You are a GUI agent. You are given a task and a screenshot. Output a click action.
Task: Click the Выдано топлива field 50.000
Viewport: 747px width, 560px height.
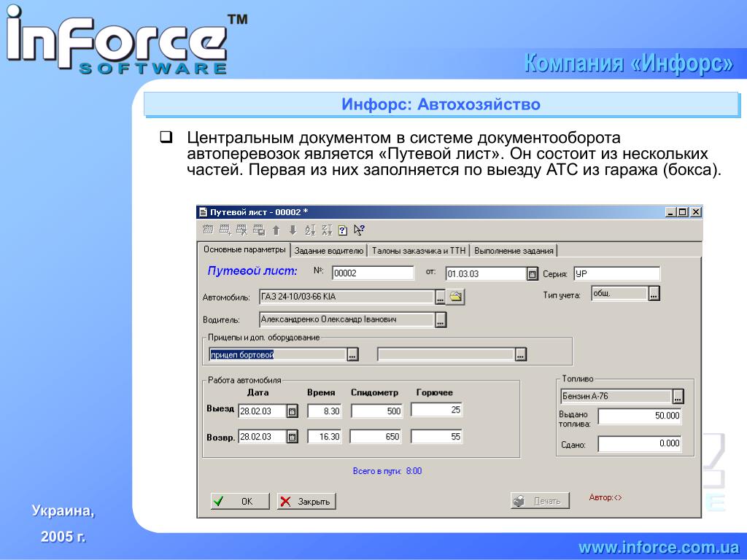point(640,416)
